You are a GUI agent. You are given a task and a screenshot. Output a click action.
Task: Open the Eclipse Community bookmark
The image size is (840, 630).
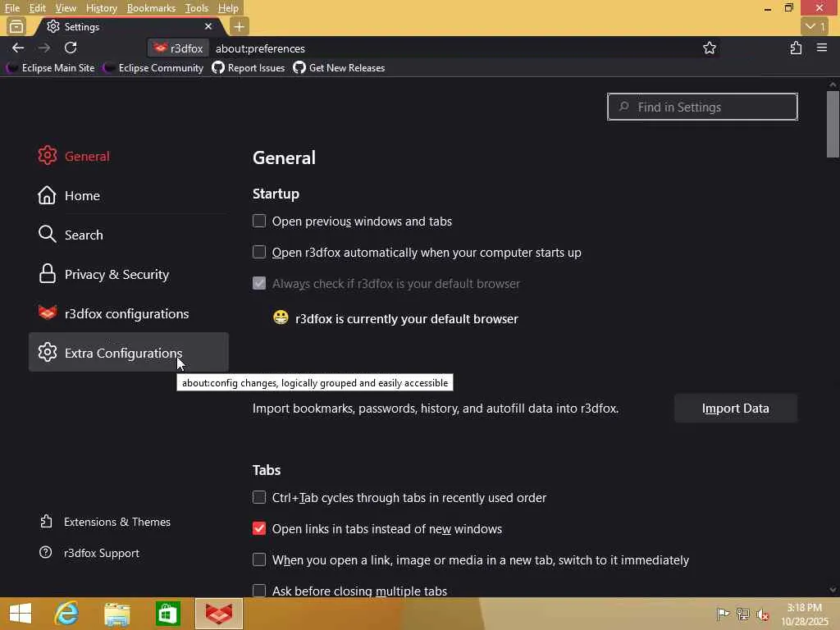[153, 68]
